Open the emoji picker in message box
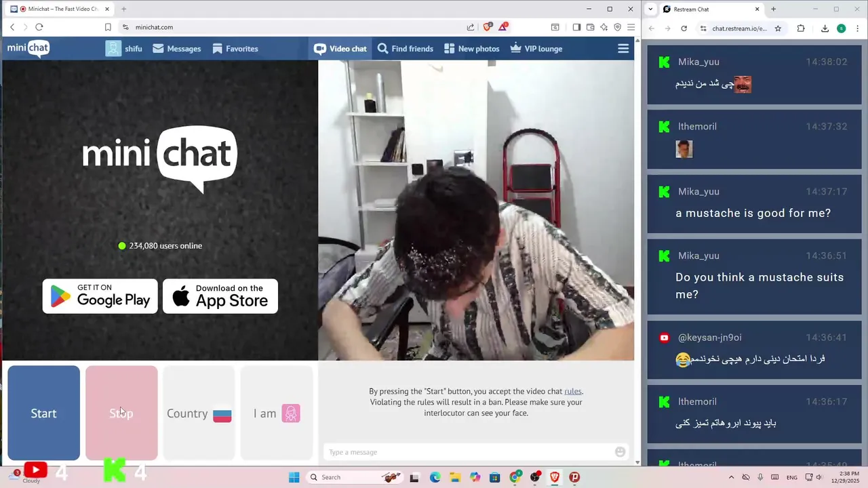Screen dimensions: 868x488 (620, 452)
